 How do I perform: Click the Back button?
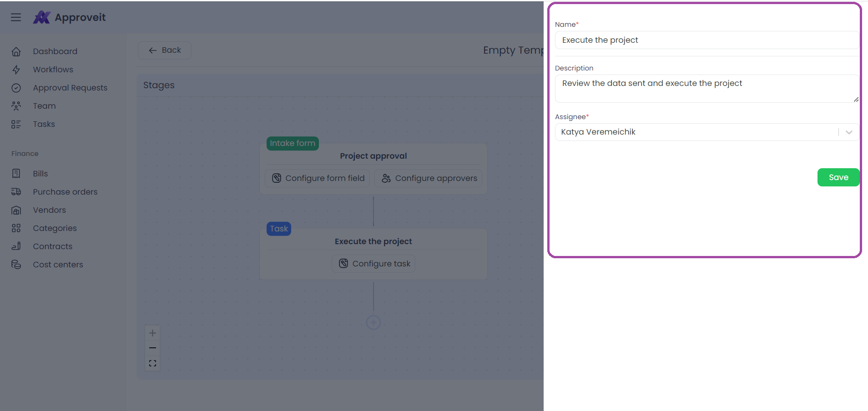pos(165,50)
